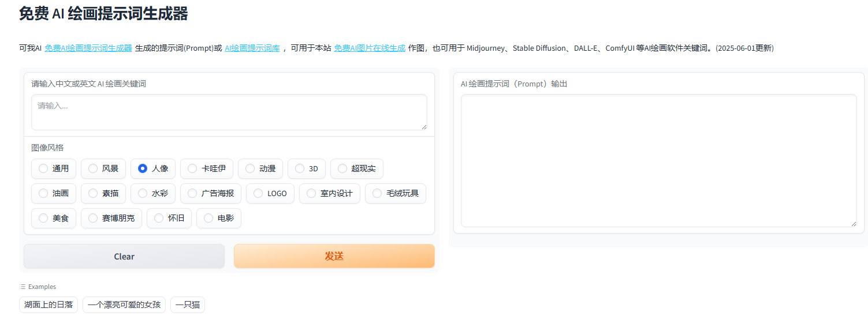Select the 电影 style radio button

pos(208,218)
